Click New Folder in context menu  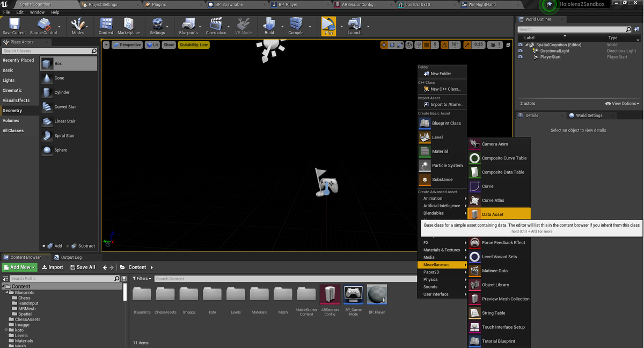[441, 74]
